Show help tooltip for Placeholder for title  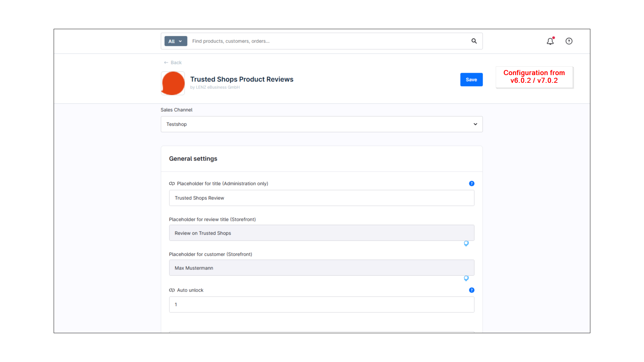(472, 183)
